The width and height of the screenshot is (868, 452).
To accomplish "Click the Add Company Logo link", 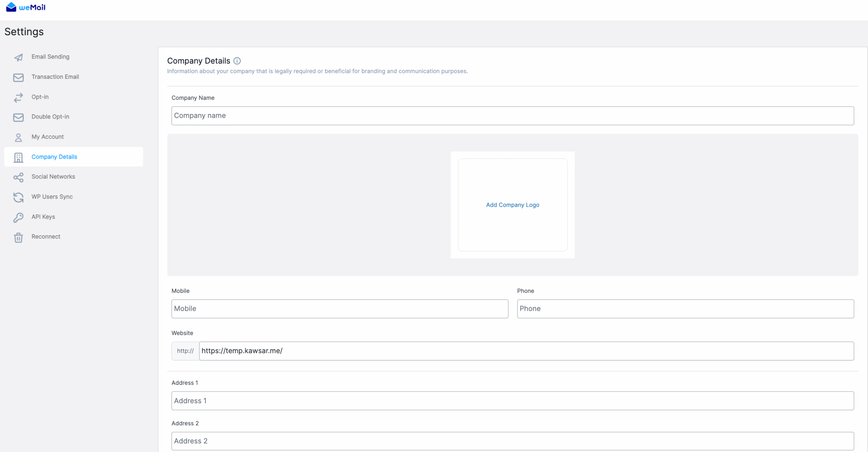I will pos(512,205).
